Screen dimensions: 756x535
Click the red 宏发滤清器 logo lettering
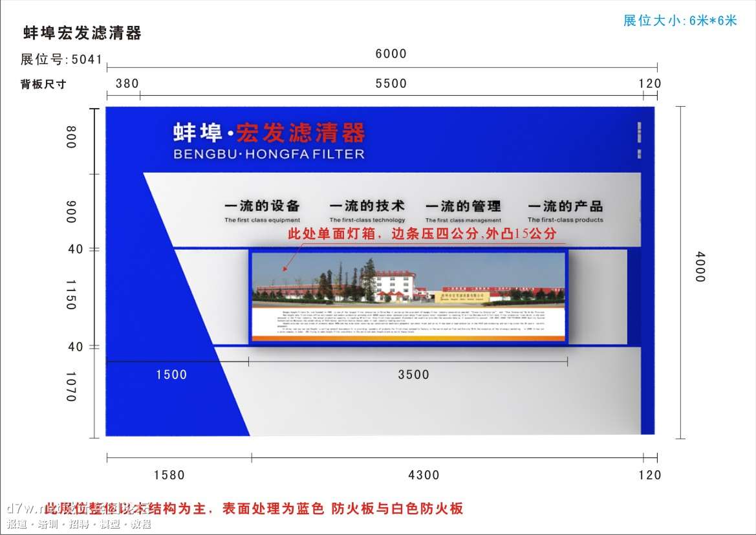pyautogui.click(x=300, y=133)
